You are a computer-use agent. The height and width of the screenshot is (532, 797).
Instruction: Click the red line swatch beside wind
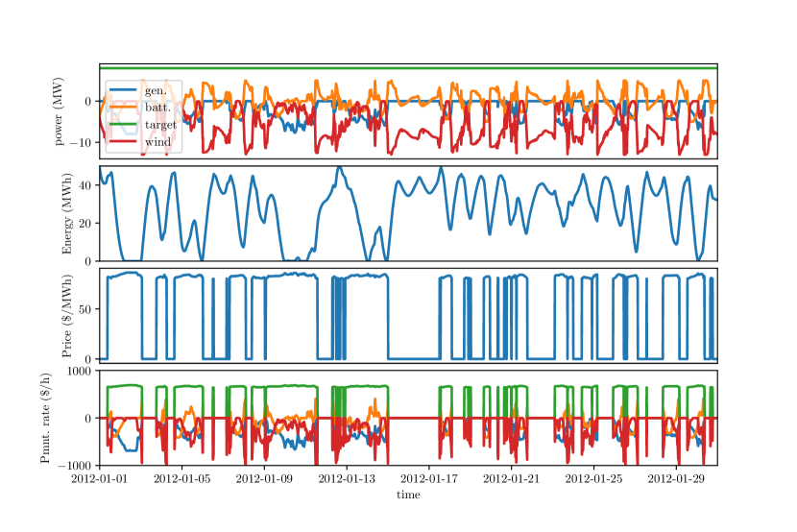click(x=123, y=142)
